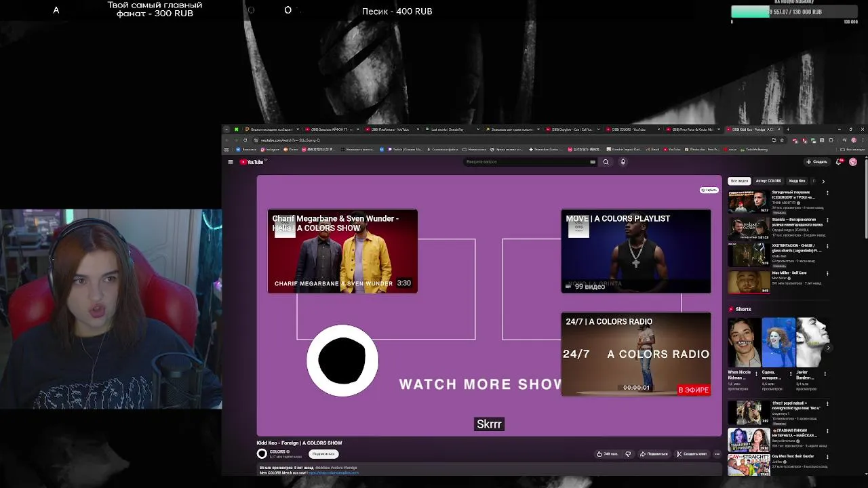Dislike the Kidd Keo video
Screen dimensions: 868x488
[x=628, y=454]
